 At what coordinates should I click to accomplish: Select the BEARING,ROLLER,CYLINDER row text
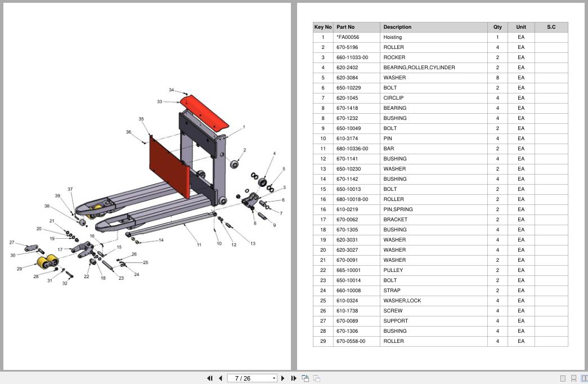pyautogui.click(x=419, y=68)
